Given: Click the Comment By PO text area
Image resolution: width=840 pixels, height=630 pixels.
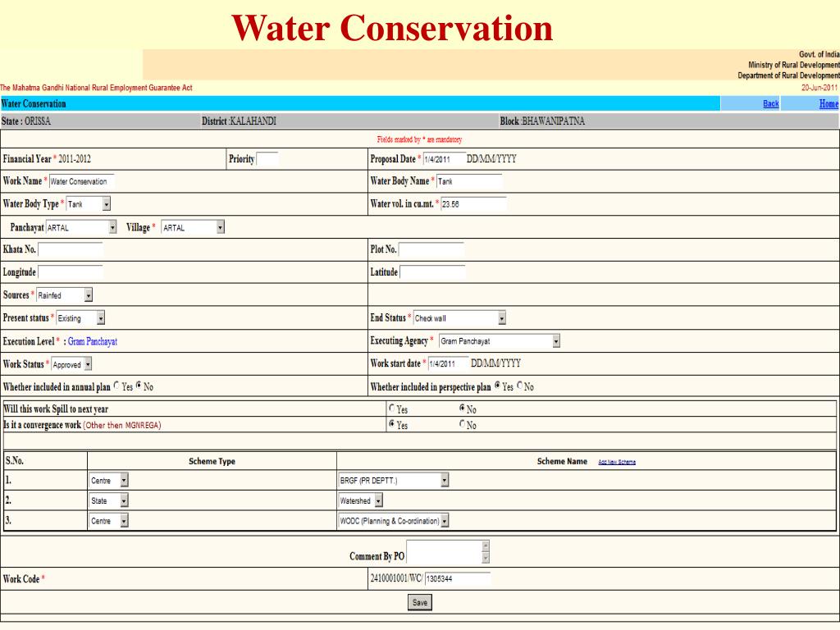Looking at the screenshot, I should click(448, 552).
